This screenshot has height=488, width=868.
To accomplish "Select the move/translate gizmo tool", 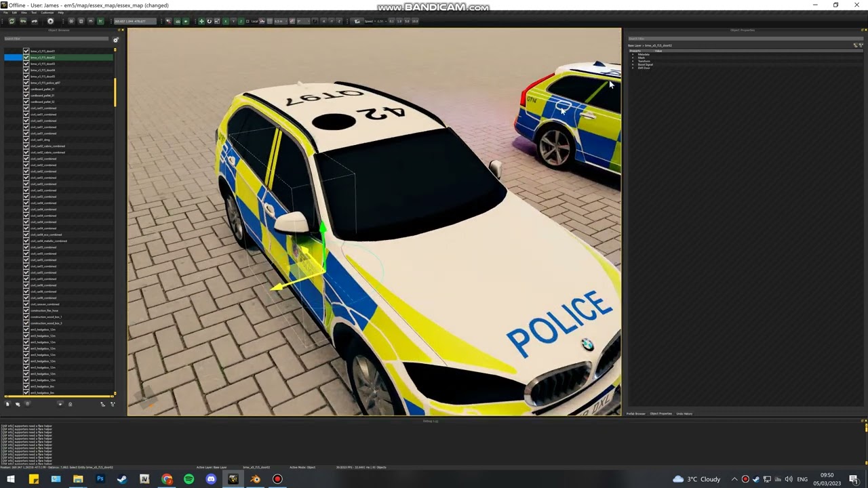I will (x=201, y=21).
